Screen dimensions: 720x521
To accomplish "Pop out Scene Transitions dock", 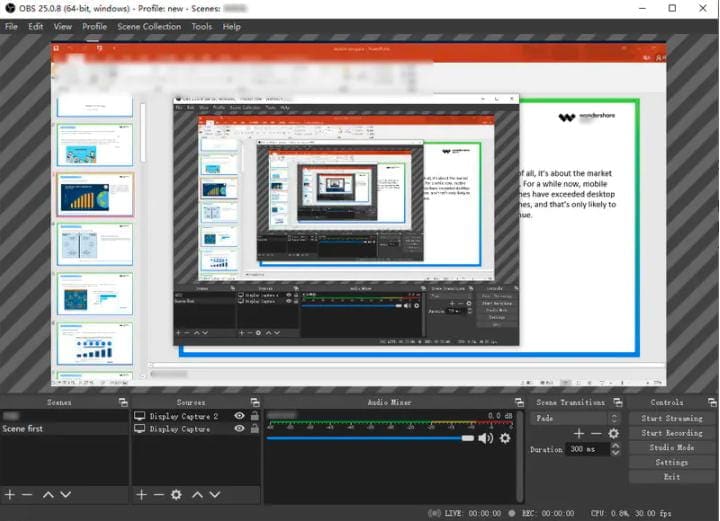I will (x=618, y=403).
